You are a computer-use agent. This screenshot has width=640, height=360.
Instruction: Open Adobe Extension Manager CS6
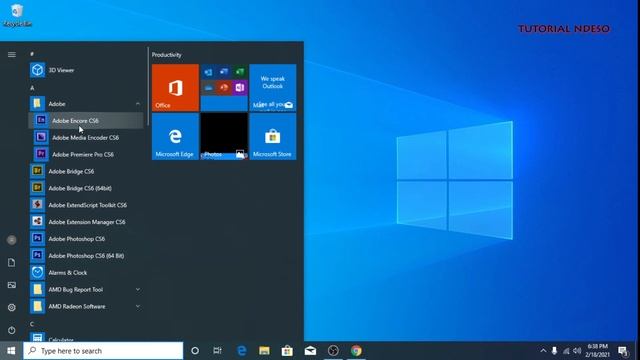pos(86,222)
